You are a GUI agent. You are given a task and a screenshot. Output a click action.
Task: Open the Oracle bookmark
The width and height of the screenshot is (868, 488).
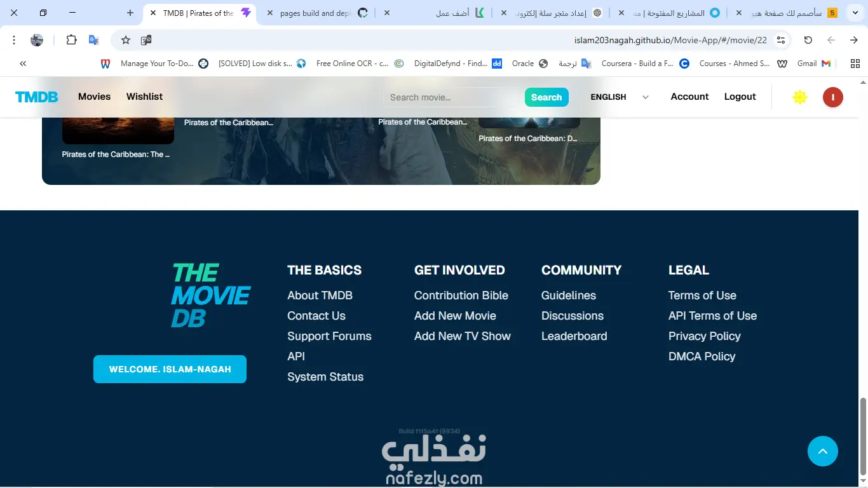click(529, 64)
